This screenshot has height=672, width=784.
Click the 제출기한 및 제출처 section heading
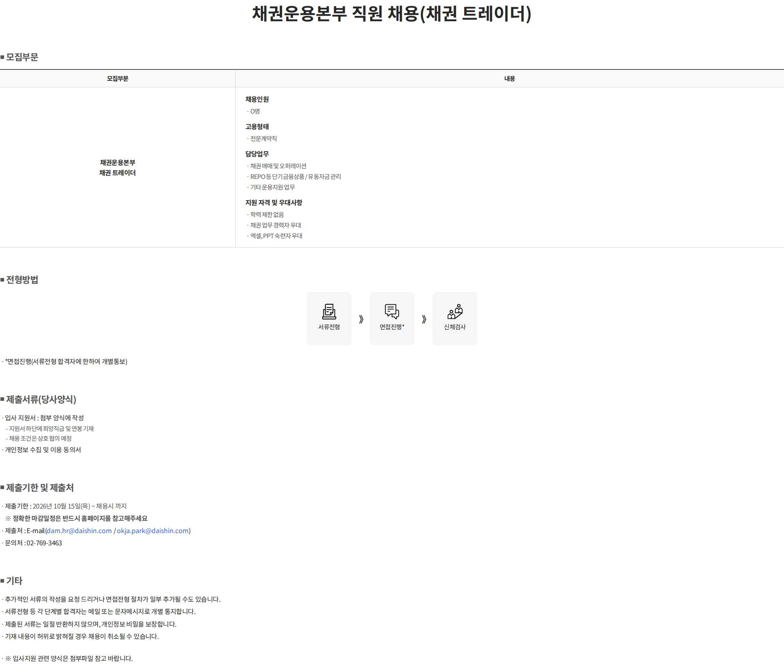click(x=40, y=488)
